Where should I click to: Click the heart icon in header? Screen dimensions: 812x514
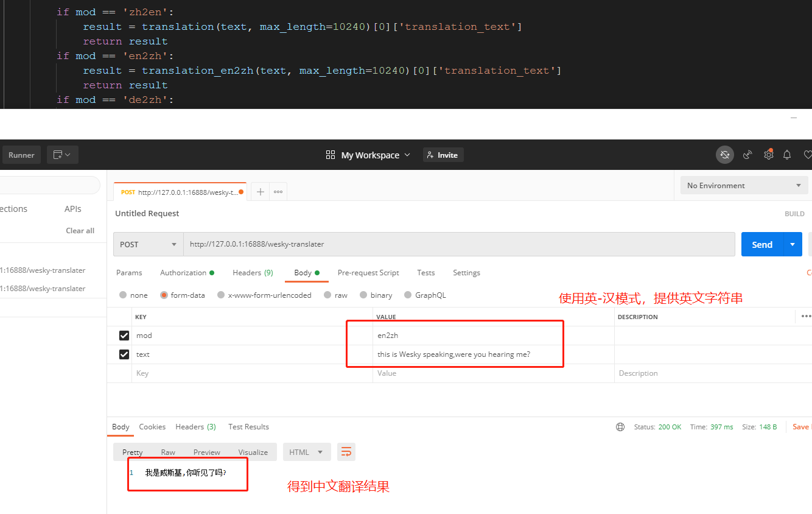[x=808, y=155]
